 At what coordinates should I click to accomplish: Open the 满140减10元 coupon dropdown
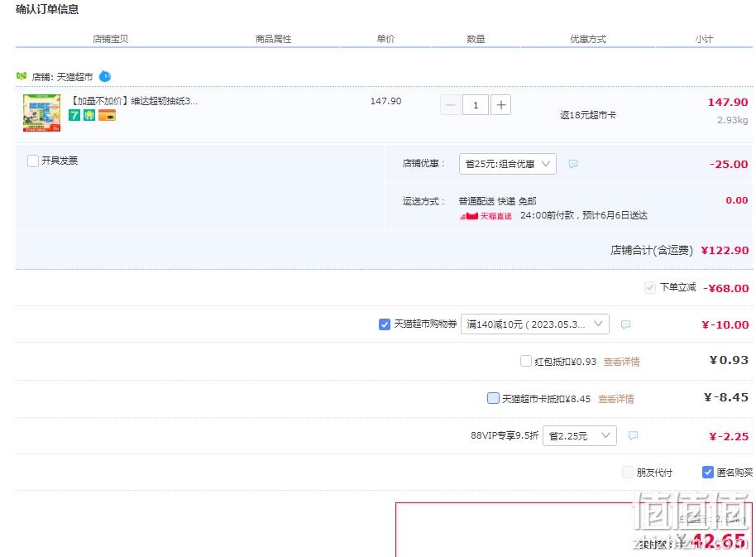535,324
